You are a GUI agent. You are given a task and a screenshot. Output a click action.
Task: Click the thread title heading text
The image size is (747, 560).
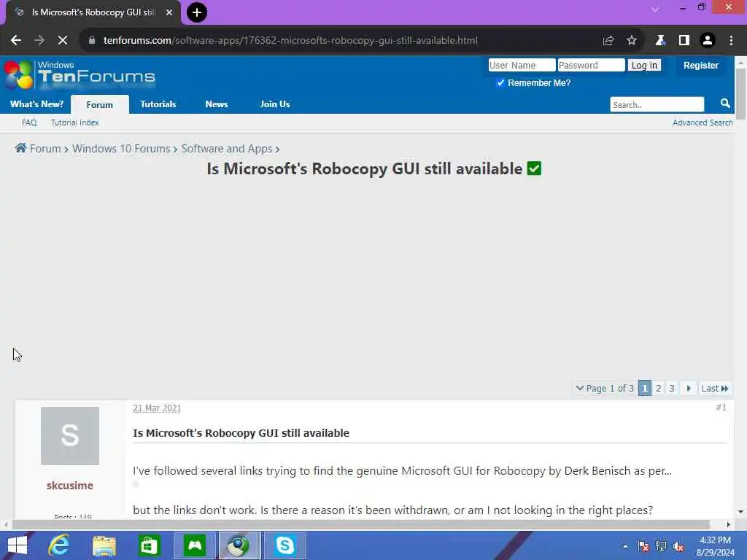point(365,168)
